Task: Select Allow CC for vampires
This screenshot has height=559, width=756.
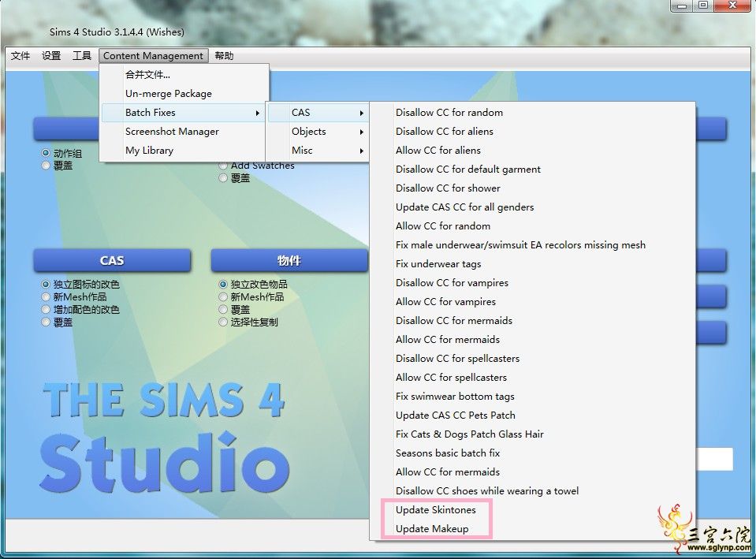Action: (x=533, y=301)
